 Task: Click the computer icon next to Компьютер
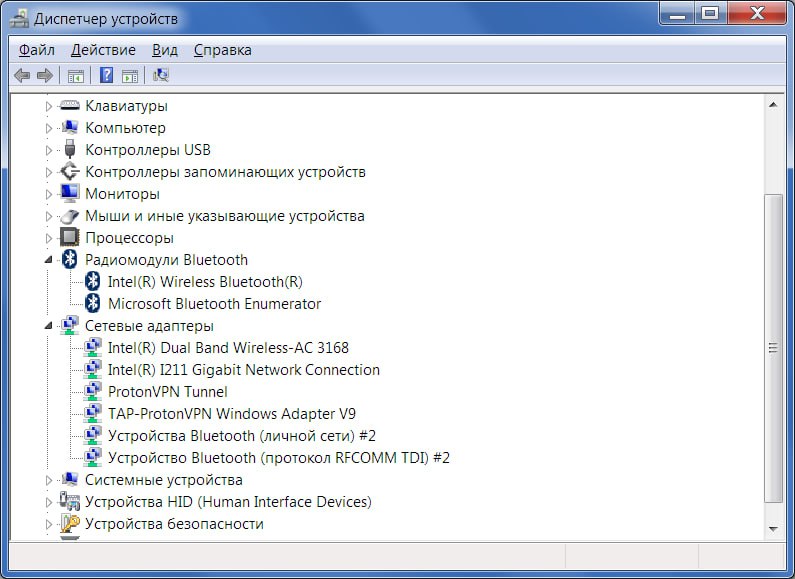69,127
